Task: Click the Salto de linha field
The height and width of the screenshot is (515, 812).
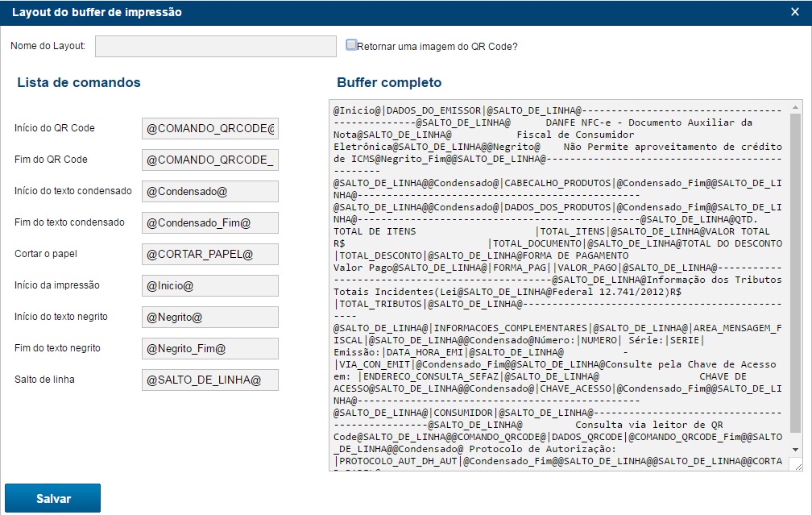Action: pyautogui.click(x=209, y=380)
